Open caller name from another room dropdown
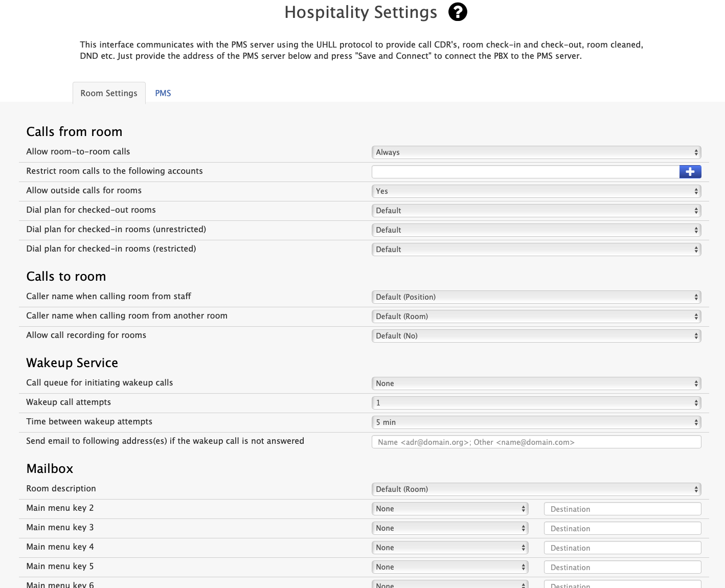The image size is (725, 588). pos(536,316)
